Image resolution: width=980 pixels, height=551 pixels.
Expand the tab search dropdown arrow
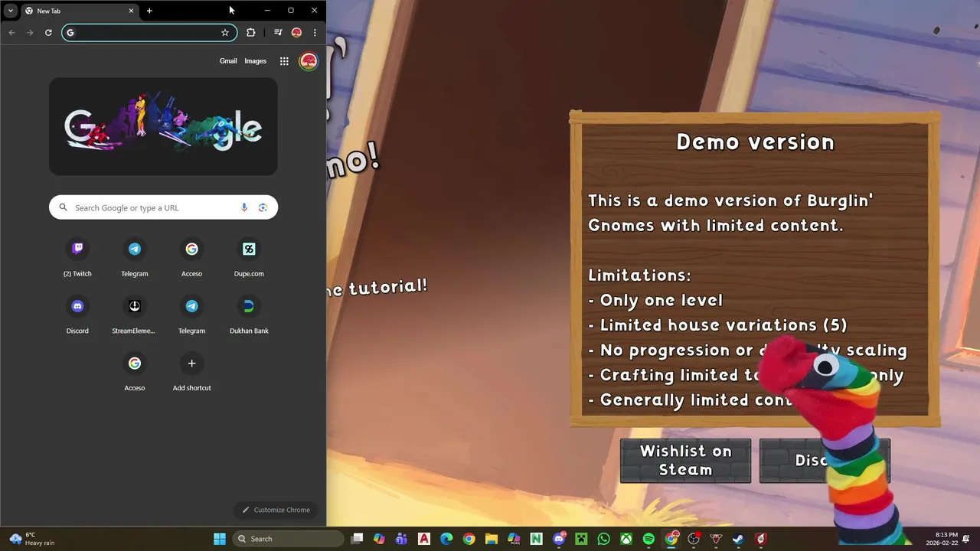[x=10, y=11]
